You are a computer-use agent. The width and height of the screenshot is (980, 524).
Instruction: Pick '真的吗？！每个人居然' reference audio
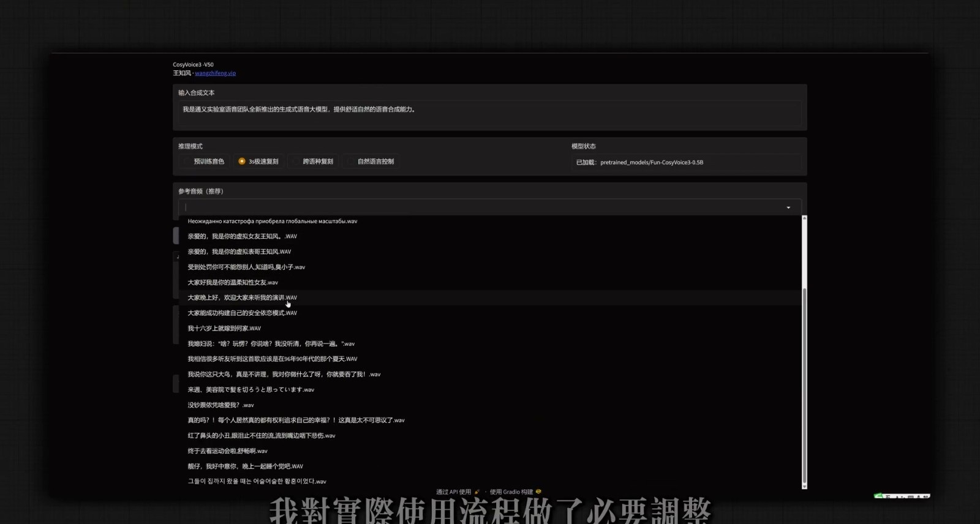point(490,420)
